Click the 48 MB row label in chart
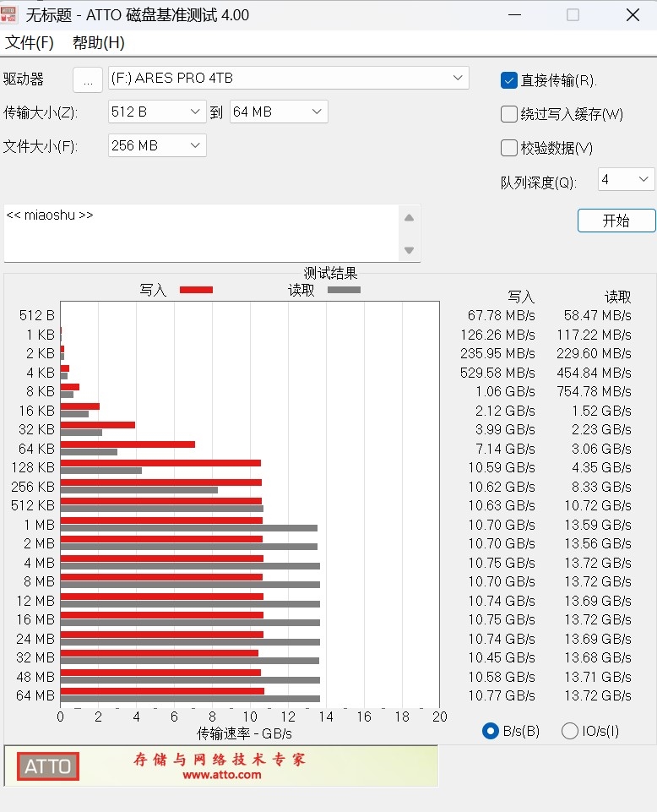Viewport: 657px width, 812px height. coord(35,677)
